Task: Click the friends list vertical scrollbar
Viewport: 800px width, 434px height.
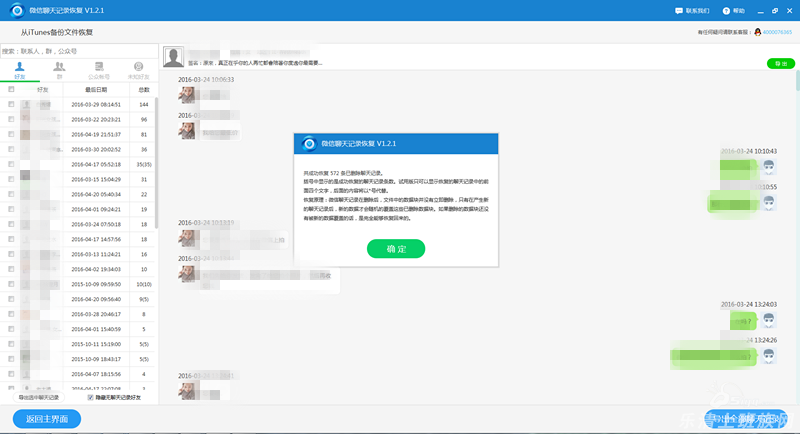Action: click(x=156, y=162)
